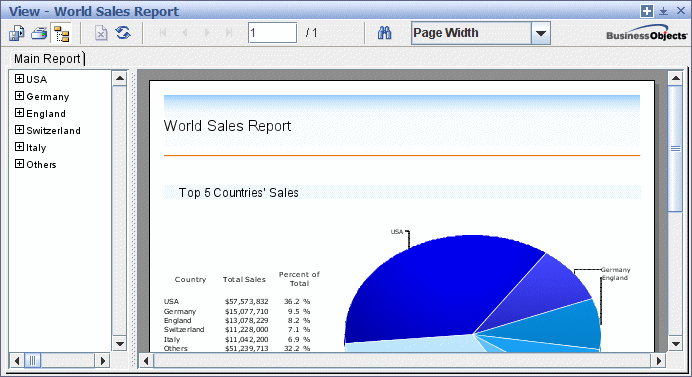The height and width of the screenshot is (377, 692).
Task: Click Switzerland sales value $11,228,000
Action: point(246,330)
